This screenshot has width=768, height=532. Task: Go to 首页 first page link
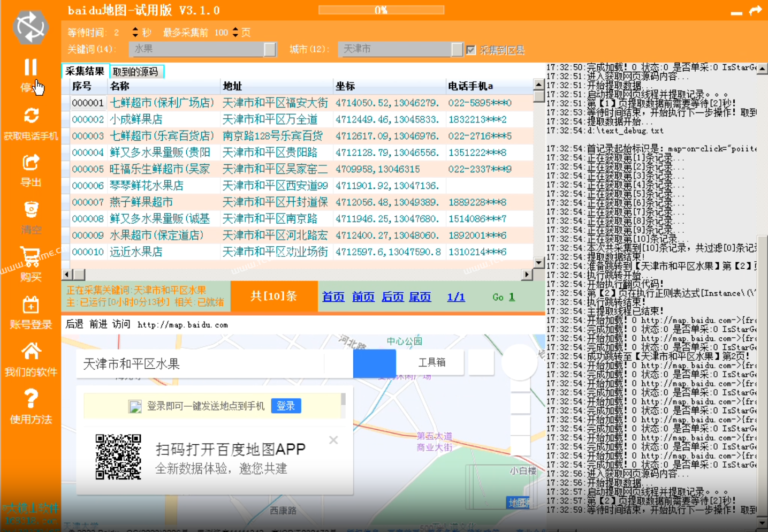coord(333,297)
